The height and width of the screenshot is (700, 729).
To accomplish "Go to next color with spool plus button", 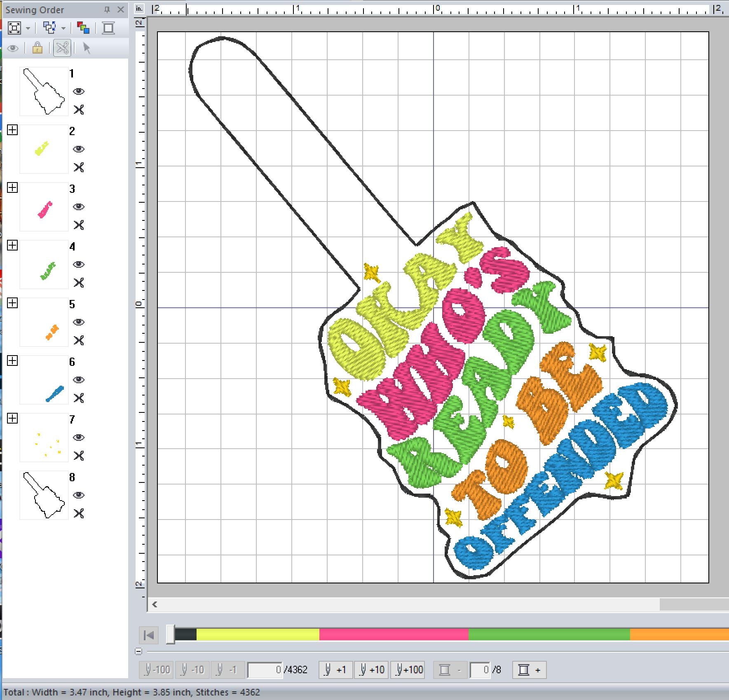I will [529, 670].
